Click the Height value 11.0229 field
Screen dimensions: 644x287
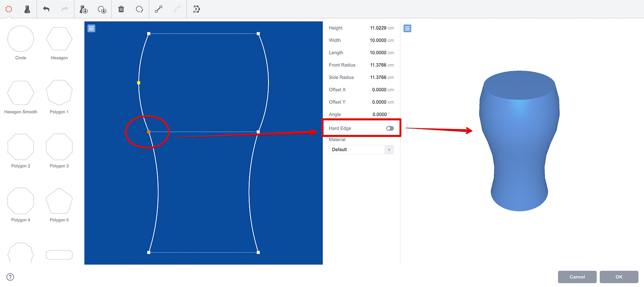coord(378,28)
